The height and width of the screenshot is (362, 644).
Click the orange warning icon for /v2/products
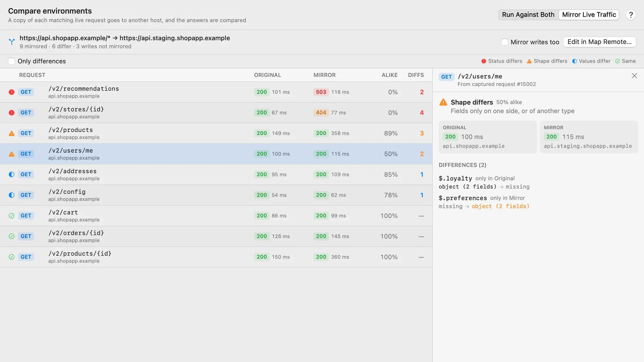(12, 133)
